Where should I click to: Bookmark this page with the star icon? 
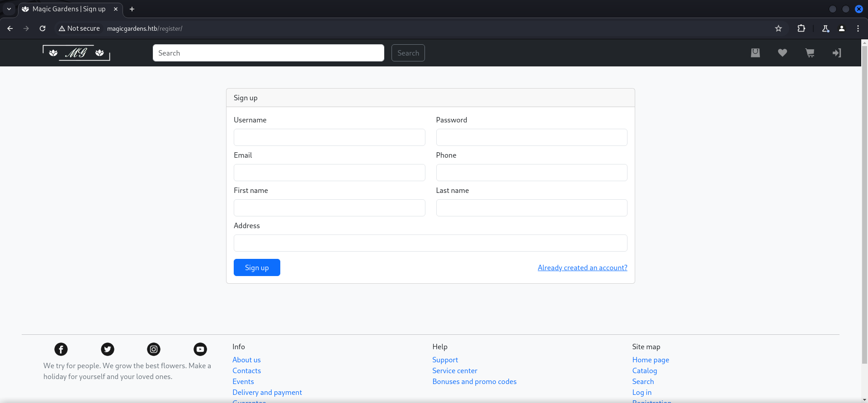[778, 28]
